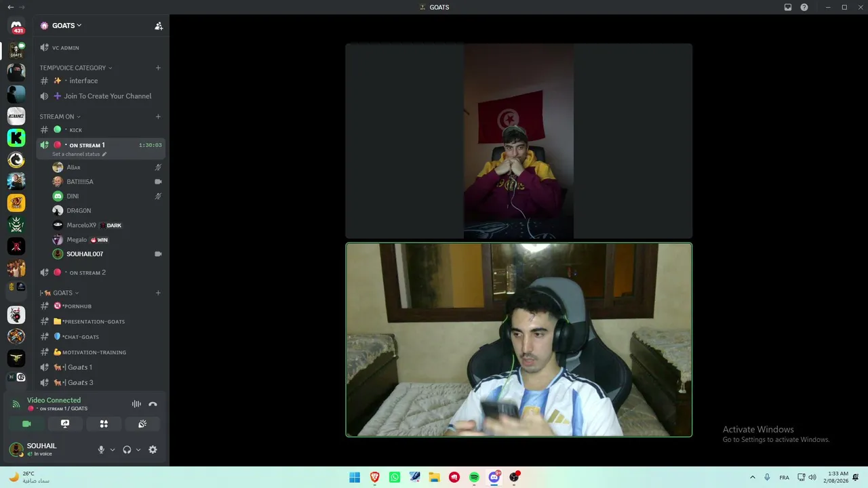Click 'Set a channel status' link
Screen dimensions: 868x488
coord(76,155)
